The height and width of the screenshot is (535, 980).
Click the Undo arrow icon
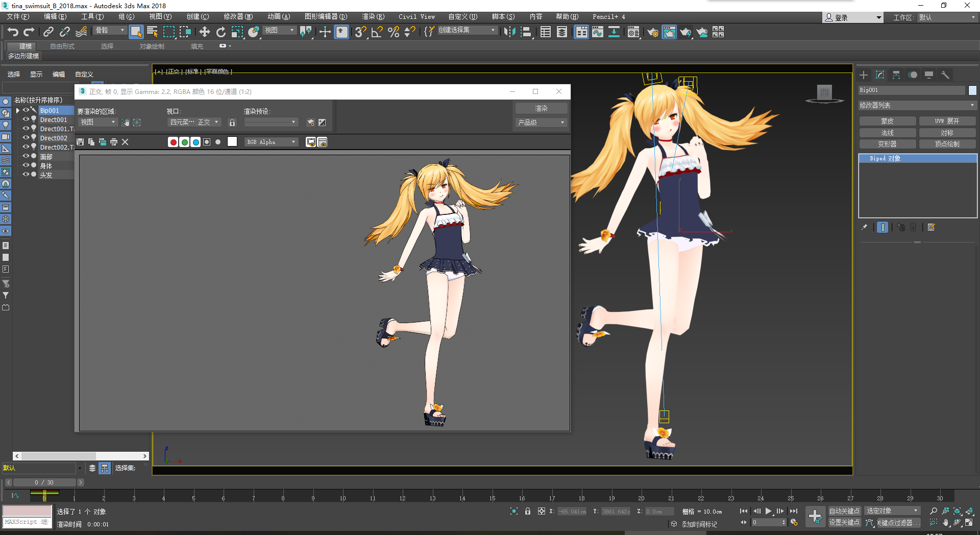click(13, 32)
